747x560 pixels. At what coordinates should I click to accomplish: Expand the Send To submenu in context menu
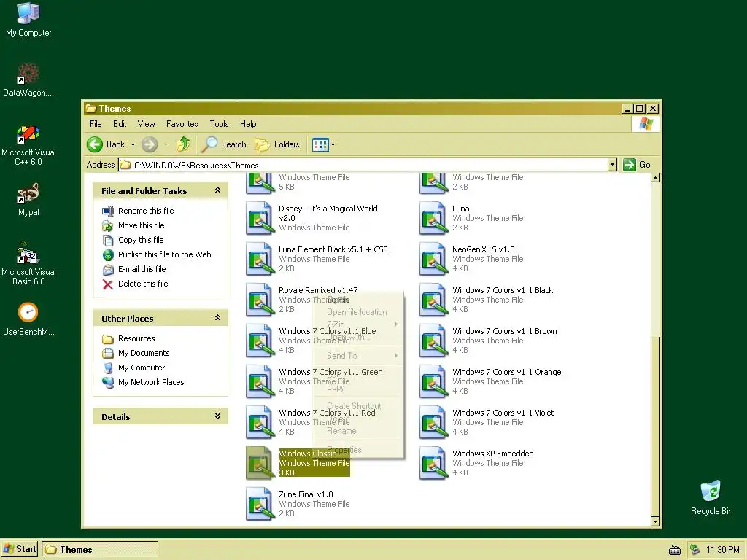(x=357, y=356)
